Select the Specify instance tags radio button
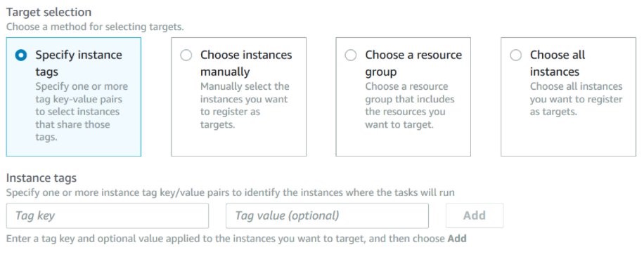The image size is (644, 266). click(x=21, y=55)
